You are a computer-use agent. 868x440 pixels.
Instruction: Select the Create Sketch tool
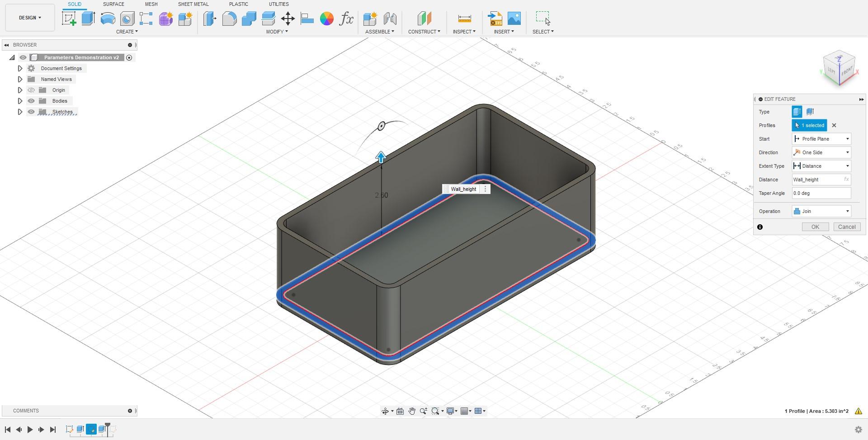69,19
